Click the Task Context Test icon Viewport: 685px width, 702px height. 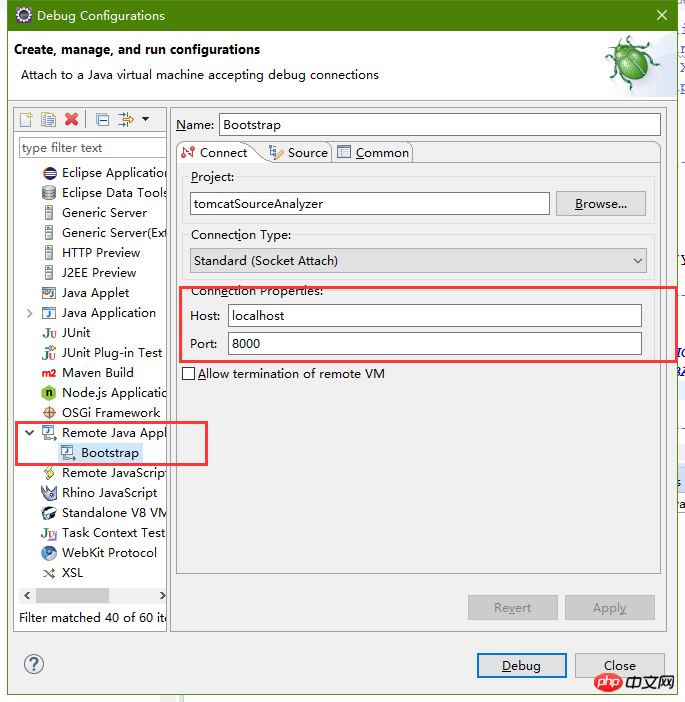pyautogui.click(x=49, y=533)
